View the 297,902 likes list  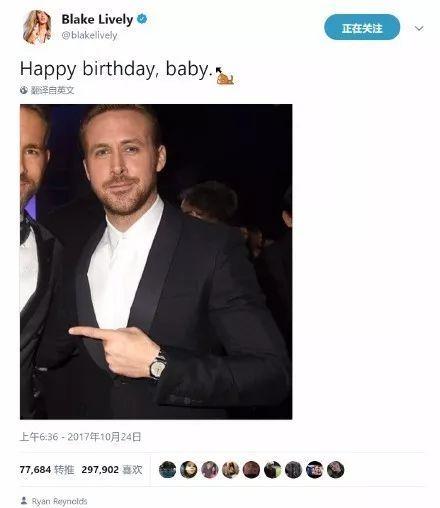tap(112, 470)
